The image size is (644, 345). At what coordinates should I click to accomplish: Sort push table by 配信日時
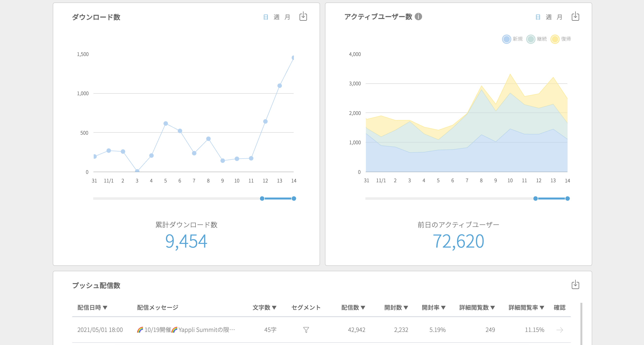click(92, 308)
